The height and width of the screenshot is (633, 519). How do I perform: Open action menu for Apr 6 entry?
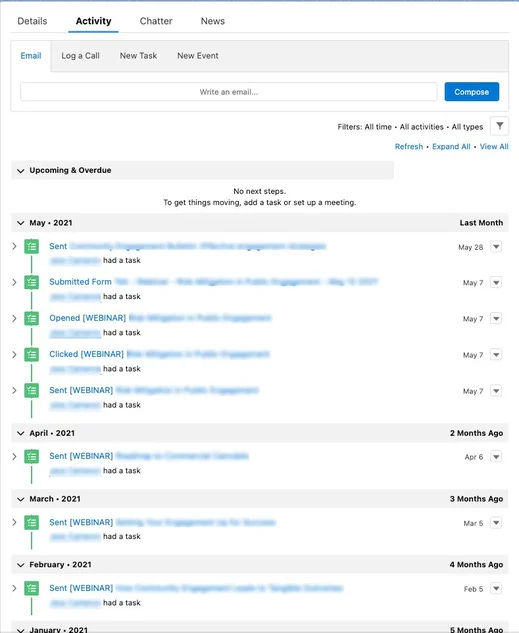(496, 457)
